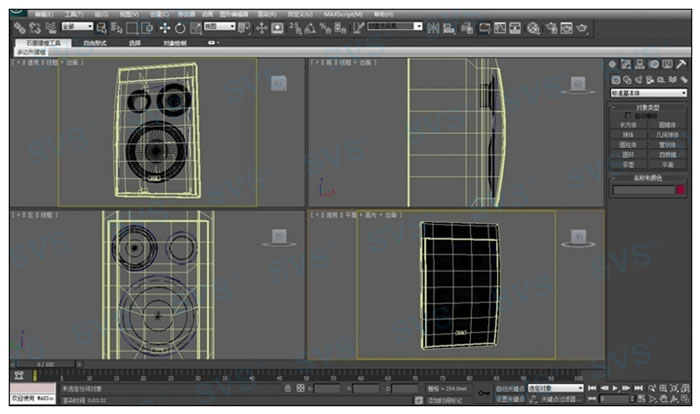
Task: Open the 选定对象 key filter dropdown
Action: pyautogui.click(x=555, y=387)
